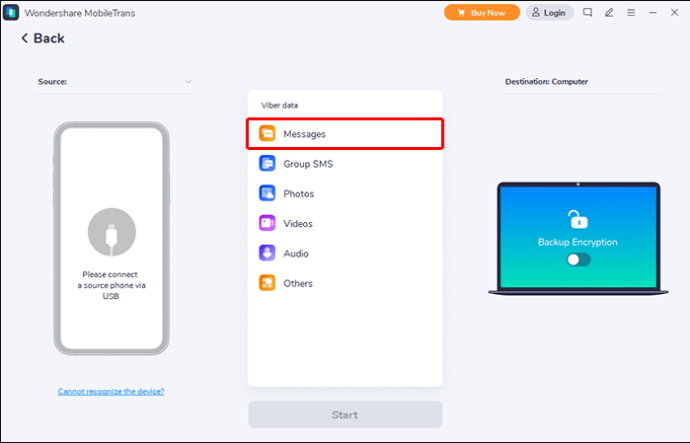Close the MobileTrans window
Viewport: 690px width, 443px height.
[674, 12]
